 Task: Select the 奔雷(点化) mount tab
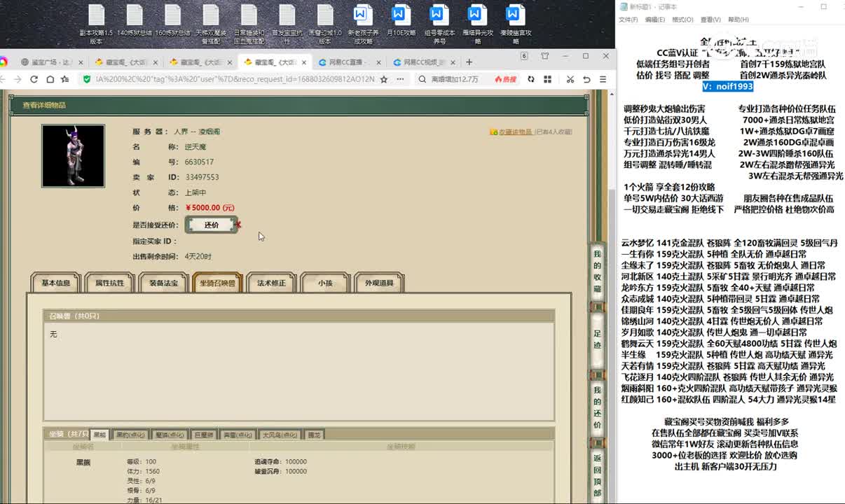coord(238,435)
